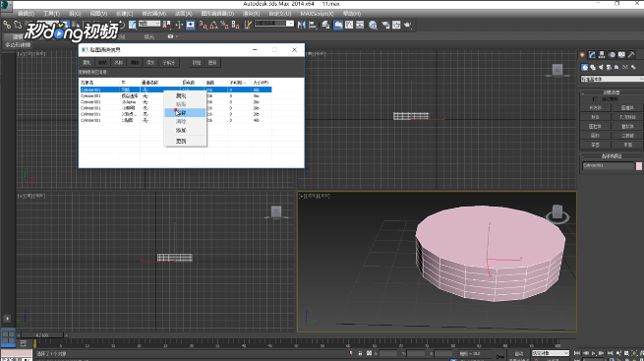Switch to the Hierarchy command panel tab
The image size is (644, 361).
(x=602, y=55)
